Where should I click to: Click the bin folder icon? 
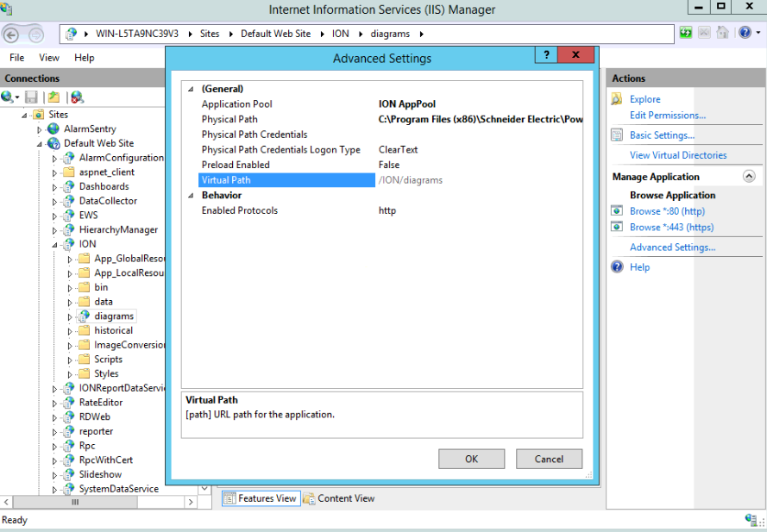(x=85, y=287)
